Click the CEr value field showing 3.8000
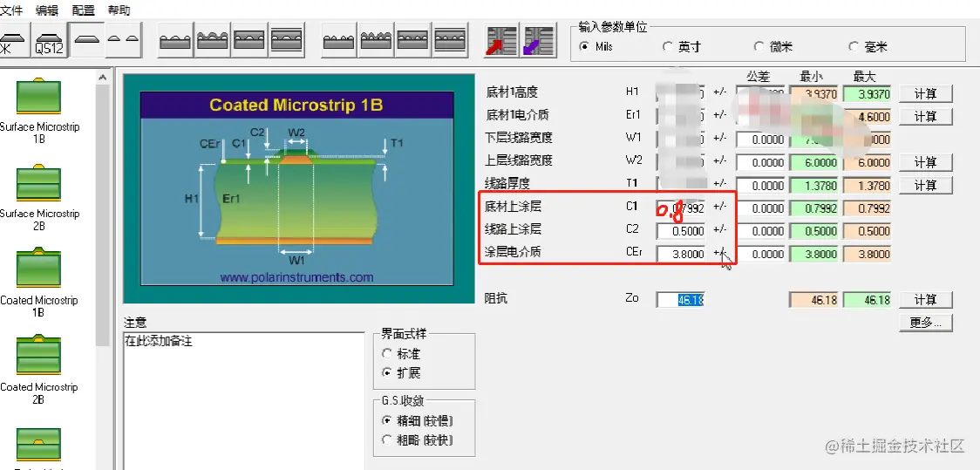The width and height of the screenshot is (980, 470). [681, 254]
